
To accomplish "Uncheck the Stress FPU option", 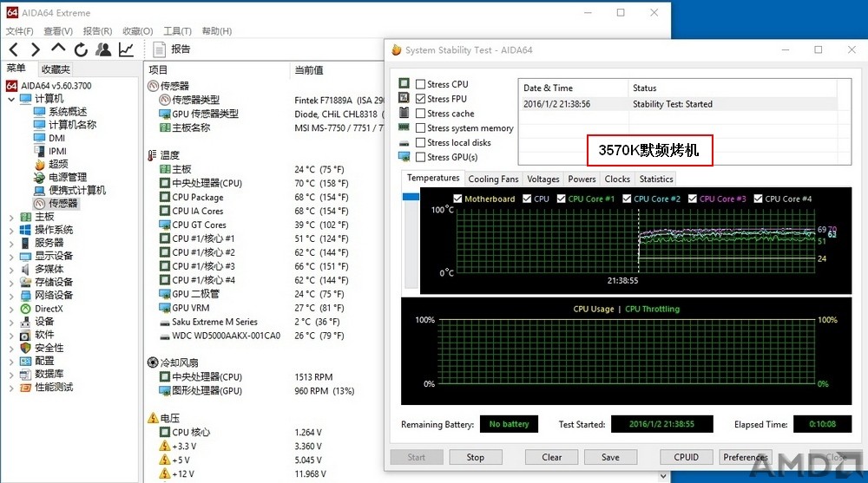I will [421, 99].
